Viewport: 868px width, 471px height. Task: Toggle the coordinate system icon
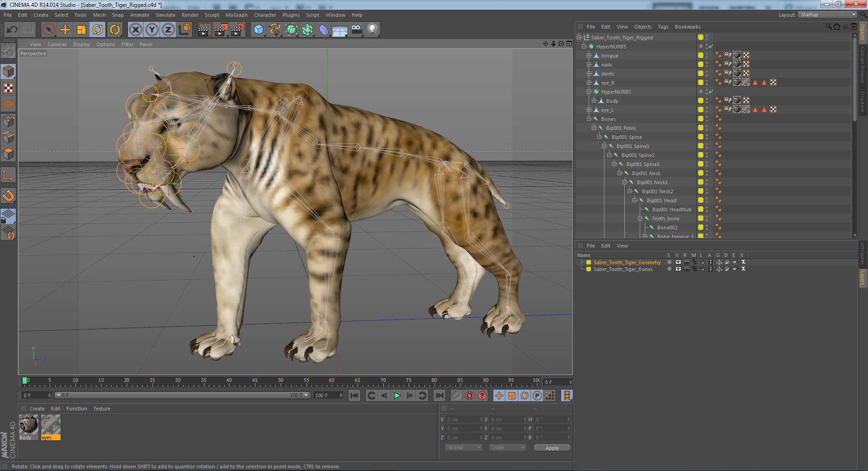184,30
